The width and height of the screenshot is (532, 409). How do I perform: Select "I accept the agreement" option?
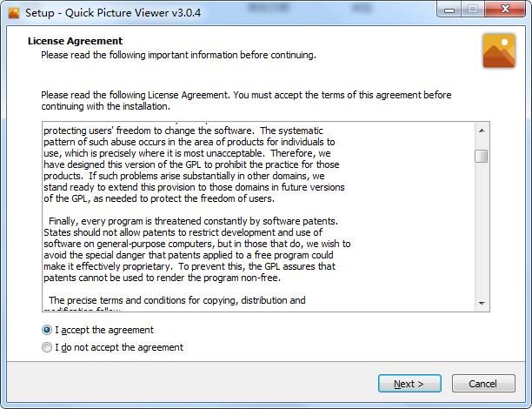pos(47,330)
